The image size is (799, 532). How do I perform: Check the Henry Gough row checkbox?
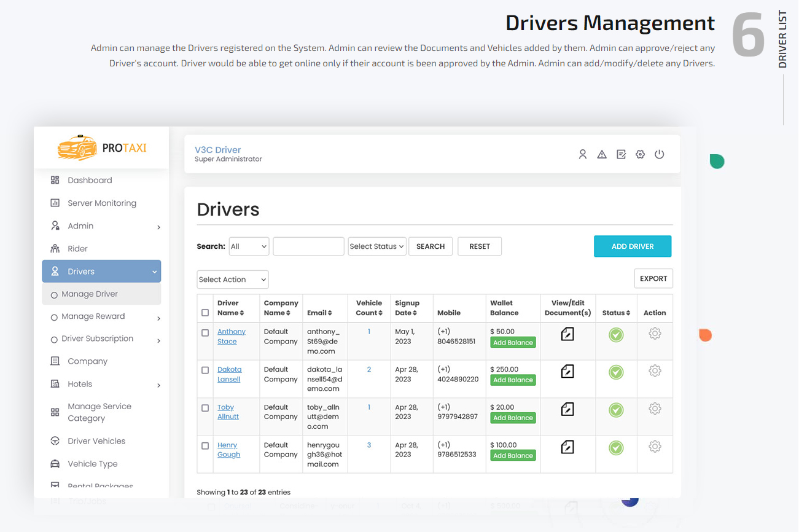(205, 446)
